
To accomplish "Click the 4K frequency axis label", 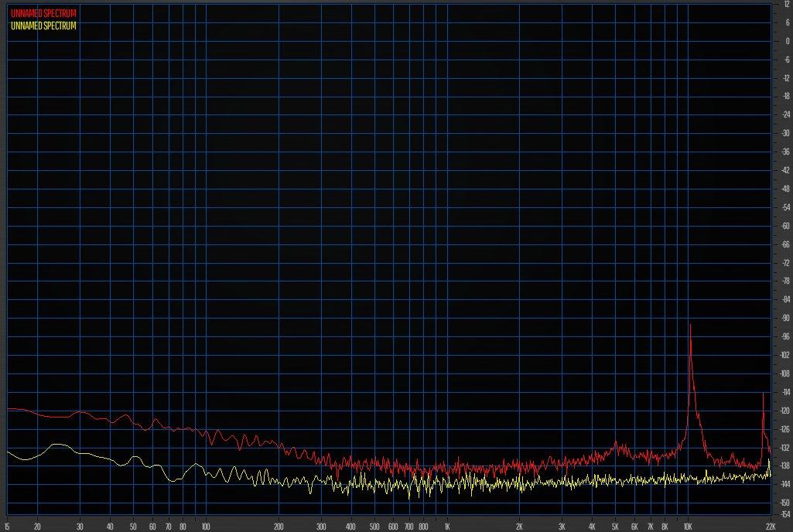I will (x=592, y=527).
